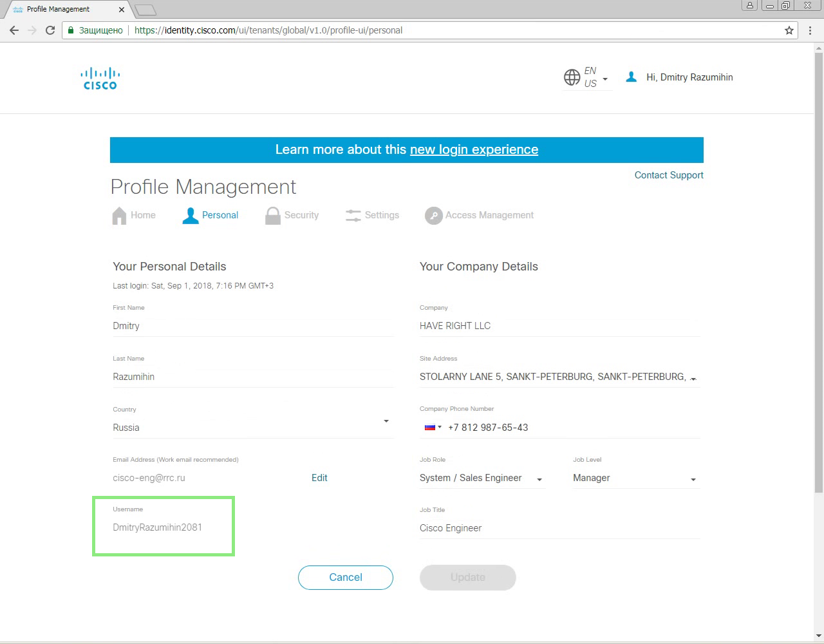
Task: Click Edit next to email address
Action: pyautogui.click(x=319, y=478)
